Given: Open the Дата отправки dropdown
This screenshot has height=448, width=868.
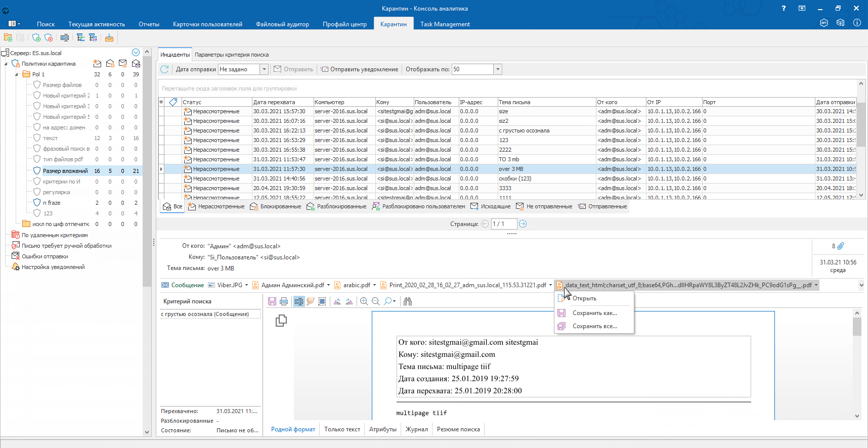Looking at the screenshot, I should click(x=264, y=69).
